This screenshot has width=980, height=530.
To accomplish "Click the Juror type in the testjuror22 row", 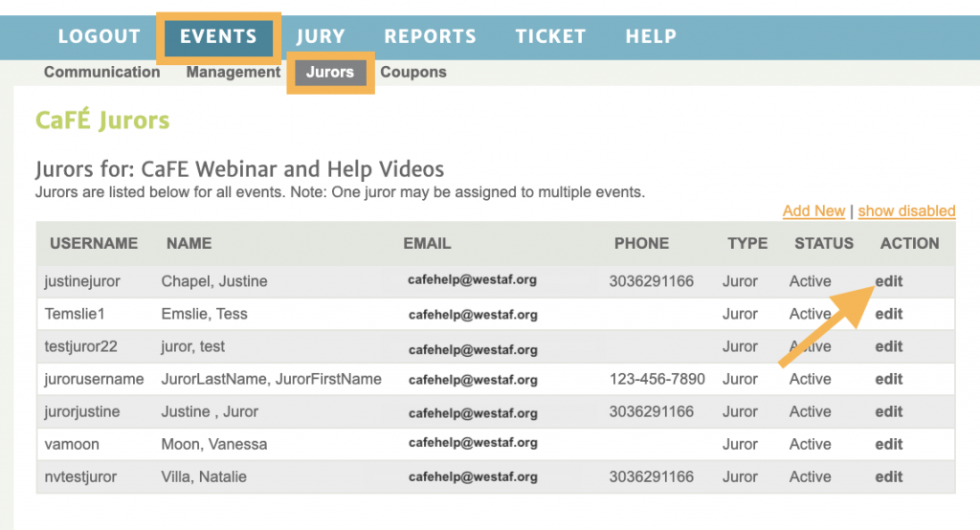I will pos(740,346).
